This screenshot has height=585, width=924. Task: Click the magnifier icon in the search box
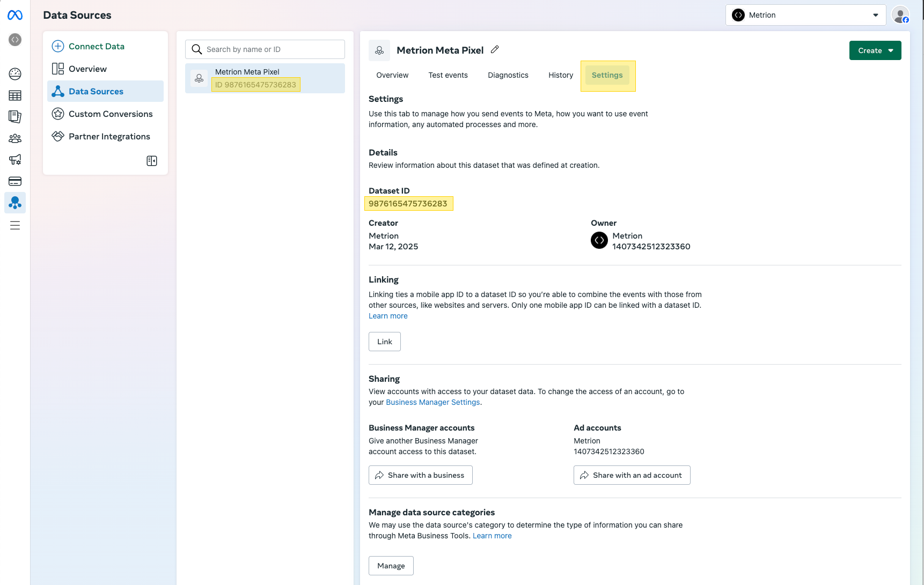[197, 49]
